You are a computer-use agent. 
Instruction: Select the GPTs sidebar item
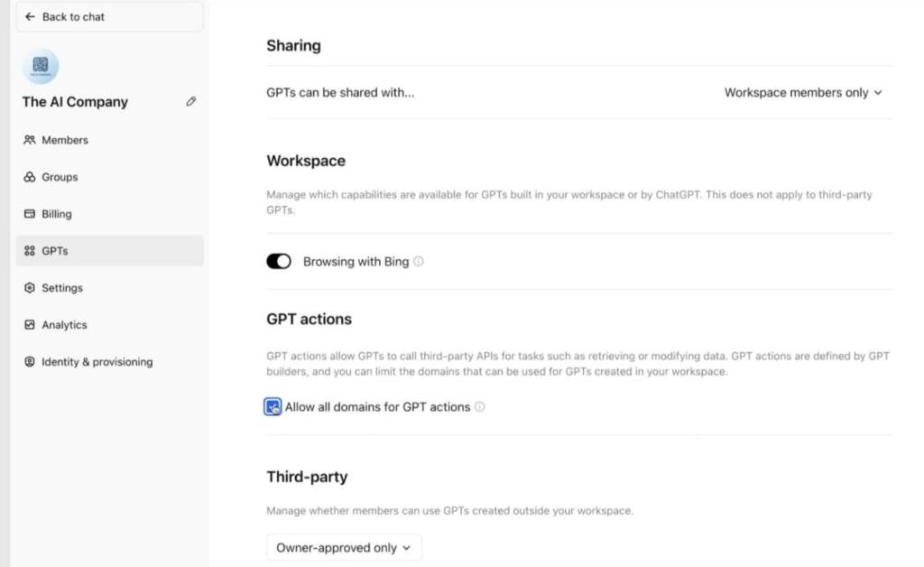click(x=109, y=250)
